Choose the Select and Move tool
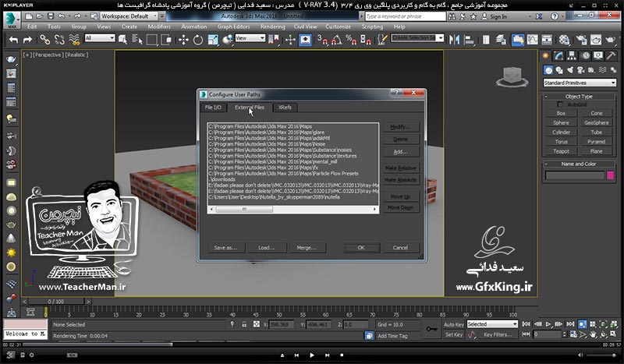624x364 pixels. point(183,40)
